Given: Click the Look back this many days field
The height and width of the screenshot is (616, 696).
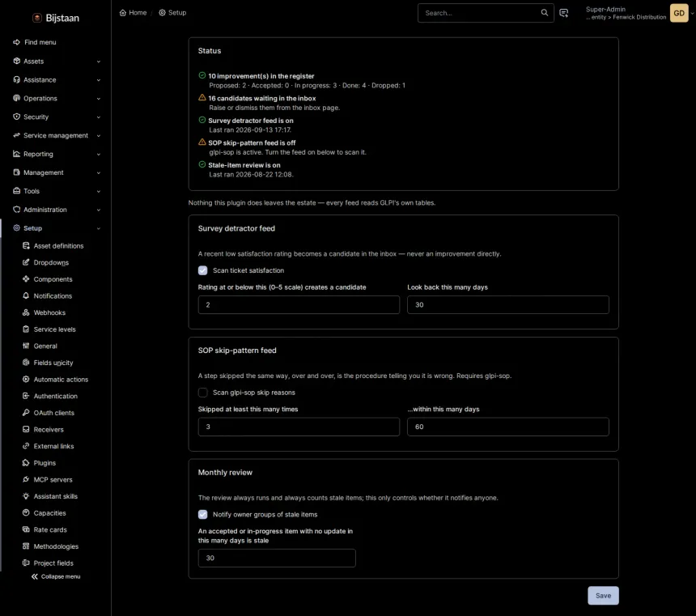Looking at the screenshot, I should (507, 304).
